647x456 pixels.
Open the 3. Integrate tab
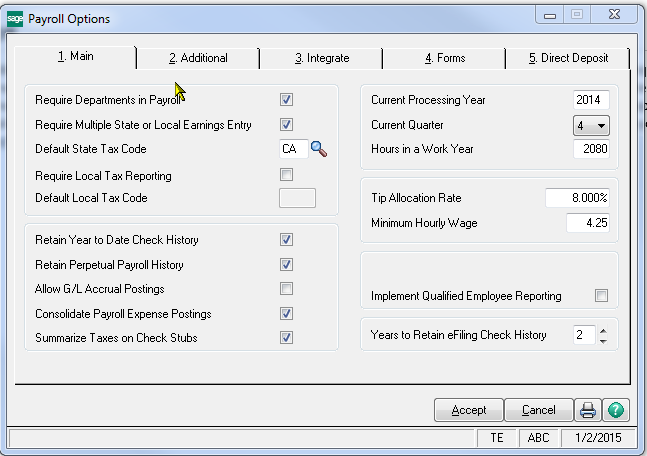(321, 58)
